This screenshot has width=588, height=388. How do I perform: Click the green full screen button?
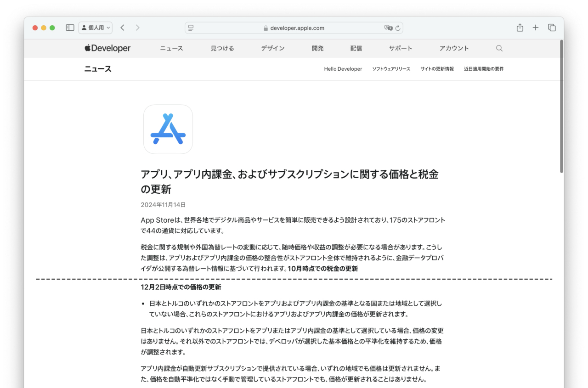click(52, 28)
